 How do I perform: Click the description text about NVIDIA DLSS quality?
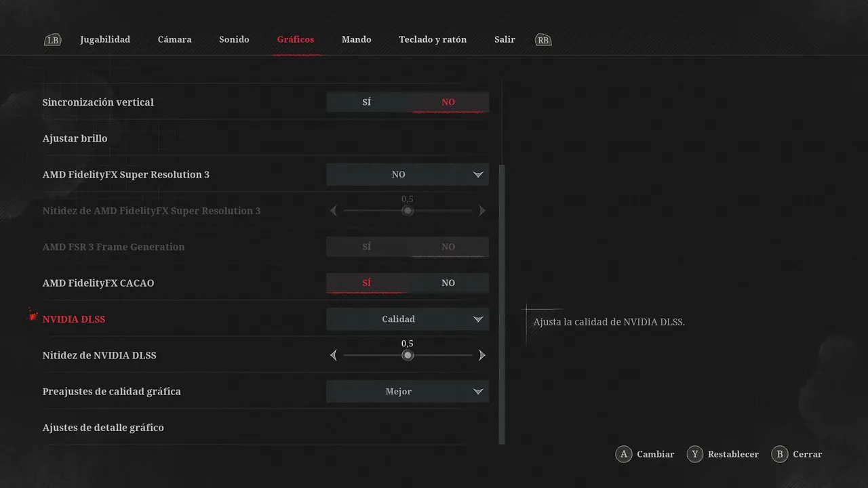[609, 322]
